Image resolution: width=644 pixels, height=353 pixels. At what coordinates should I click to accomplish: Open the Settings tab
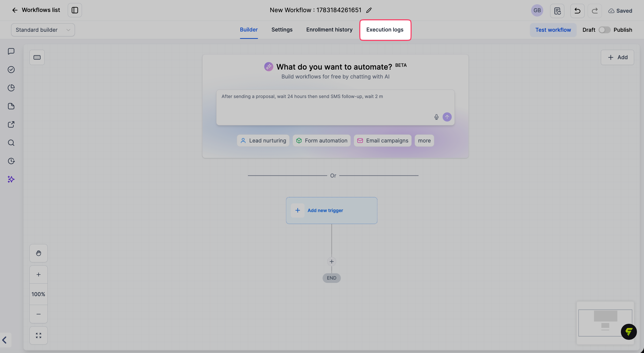[282, 30]
